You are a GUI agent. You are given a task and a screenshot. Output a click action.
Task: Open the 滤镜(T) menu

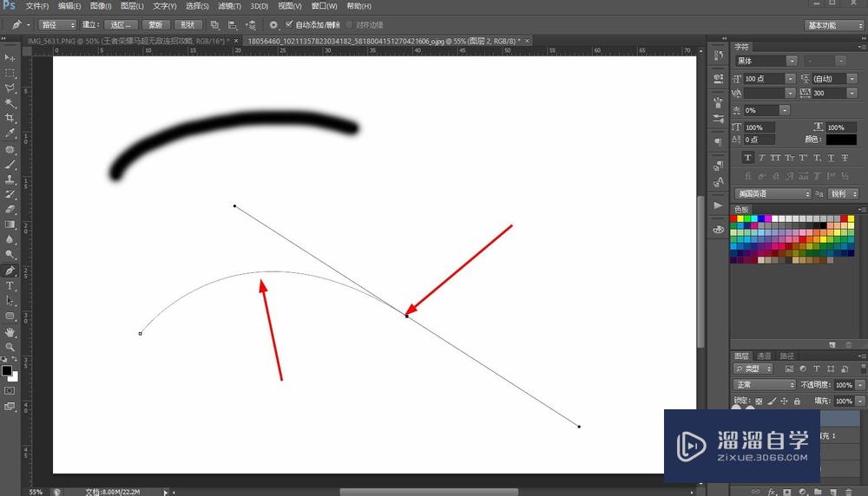(229, 6)
